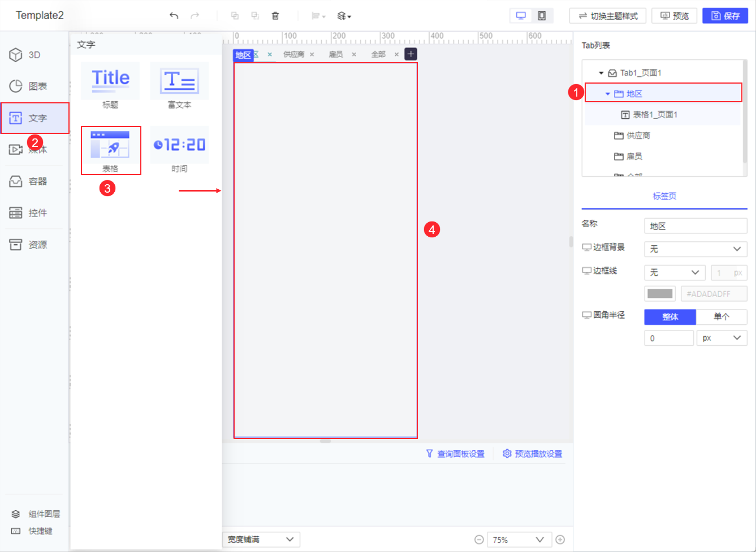
Task: Switch to the 全部 canvas tab
Action: pos(378,54)
